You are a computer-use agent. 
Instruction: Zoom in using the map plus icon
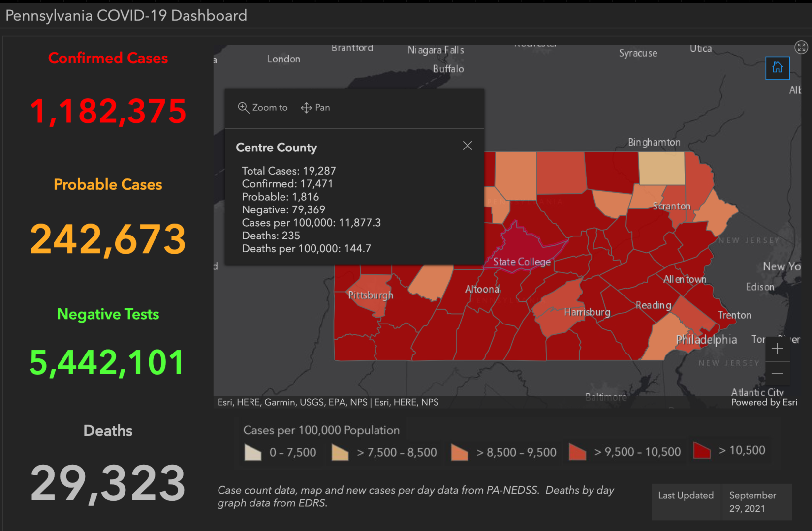777,349
